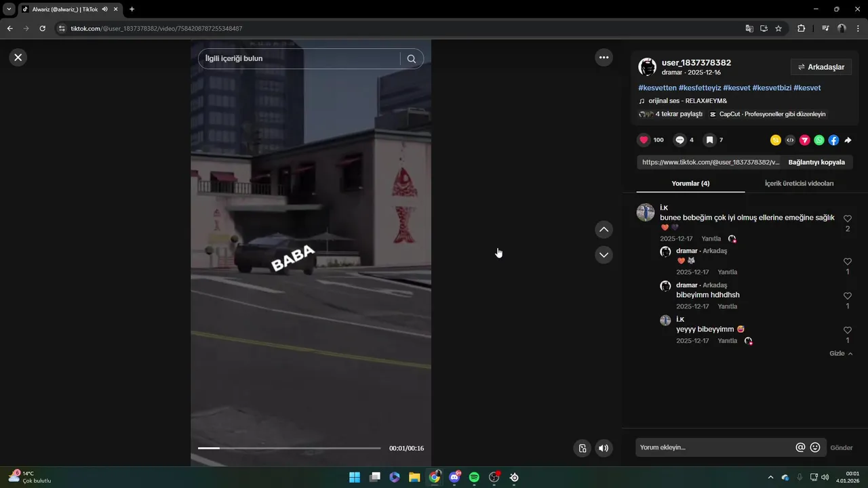Open Spotify from the taskbar
The height and width of the screenshot is (488, 868).
tap(474, 477)
